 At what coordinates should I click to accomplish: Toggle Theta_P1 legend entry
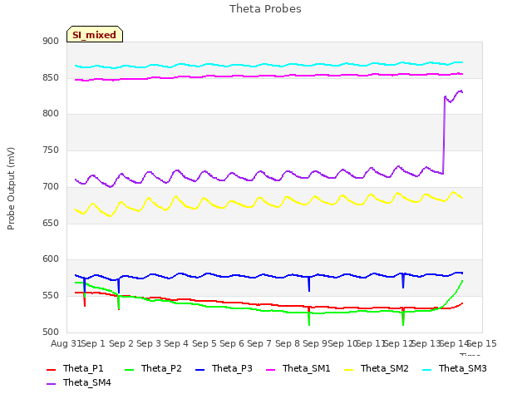pos(75,368)
